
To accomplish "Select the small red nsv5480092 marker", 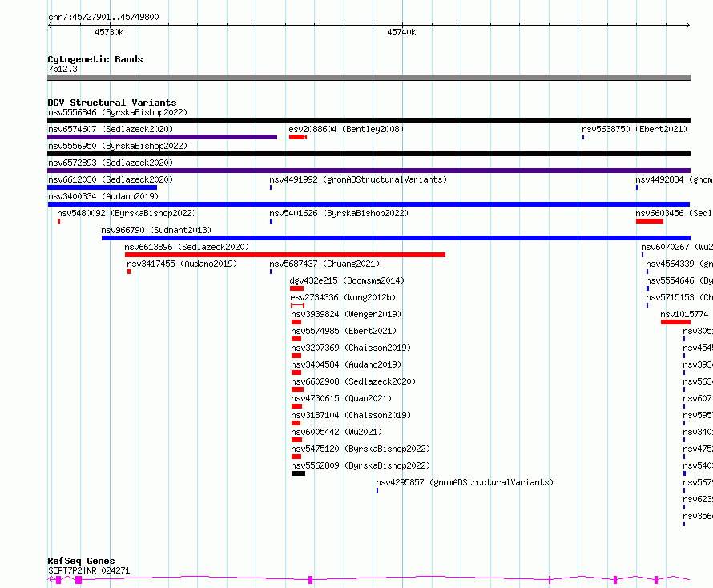I will (x=58, y=221).
